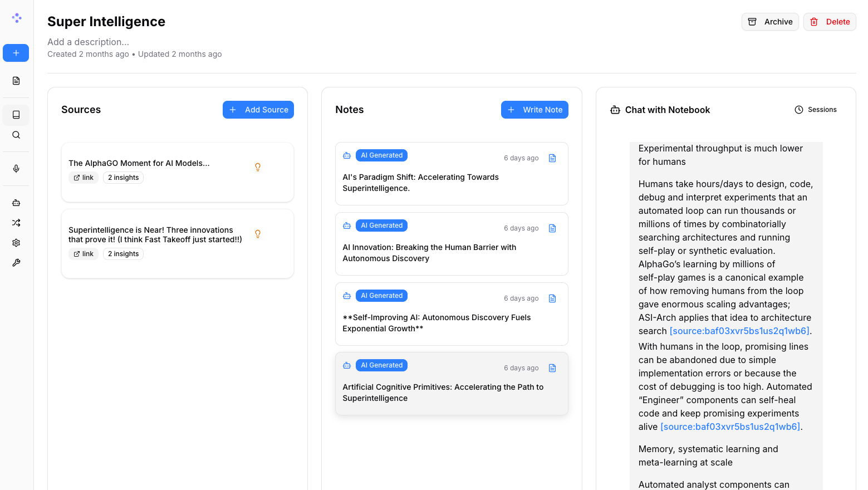This screenshot has height=490, width=868.
Task: Click the Add a description field
Action: coord(88,42)
